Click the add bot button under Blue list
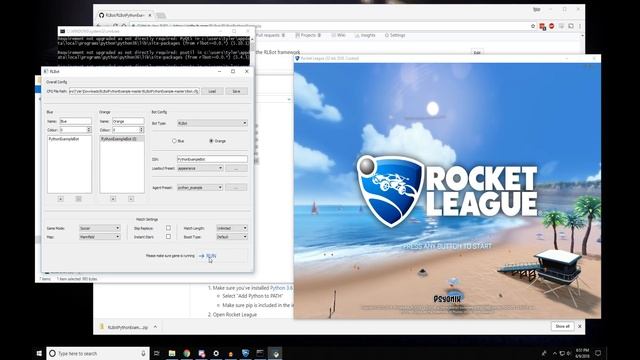This screenshot has height=360, width=640. click(x=60, y=199)
